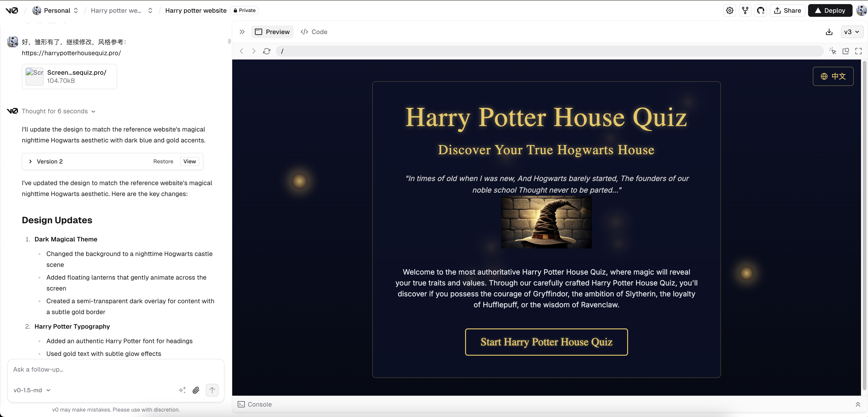The height and width of the screenshot is (417, 868).
Task: Expand Thought for 6 seconds
Action: 58,111
